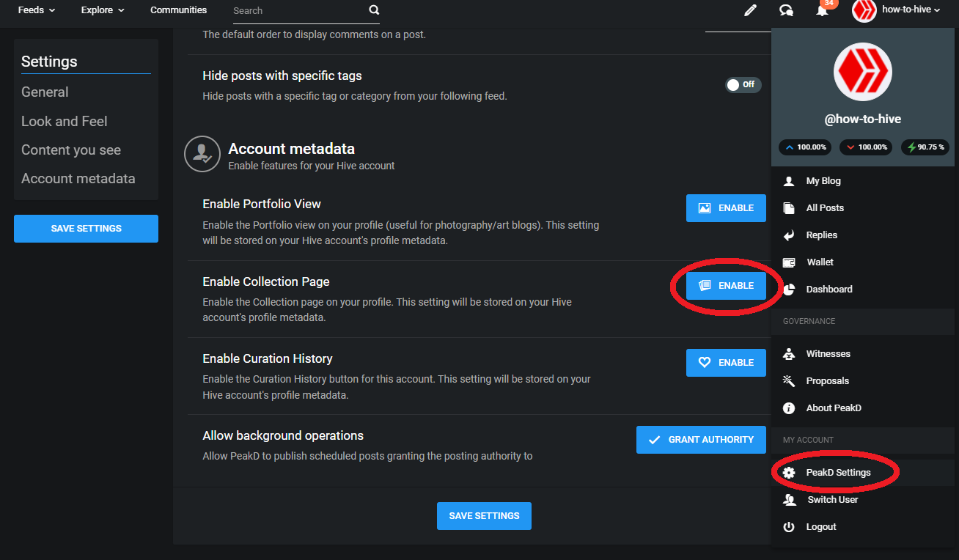Click the @how-to-hive username text
Viewport: 959px width, 560px height.
(x=862, y=119)
